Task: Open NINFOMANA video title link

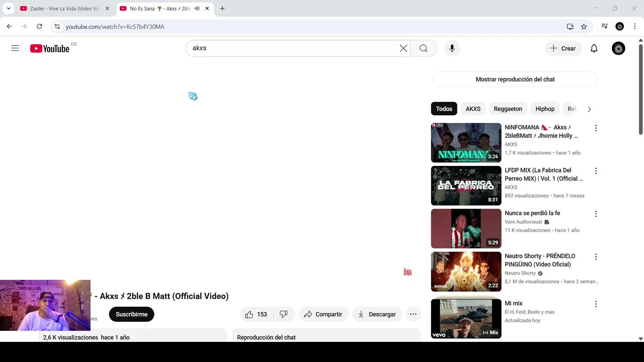Action: coord(541,132)
